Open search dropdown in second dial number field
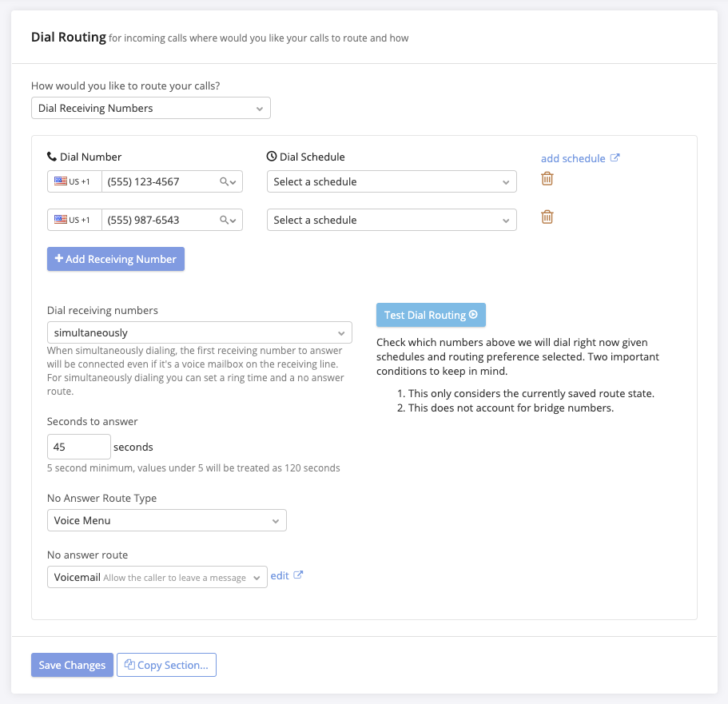The width and height of the screenshot is (728, 704). pos(228,221)
